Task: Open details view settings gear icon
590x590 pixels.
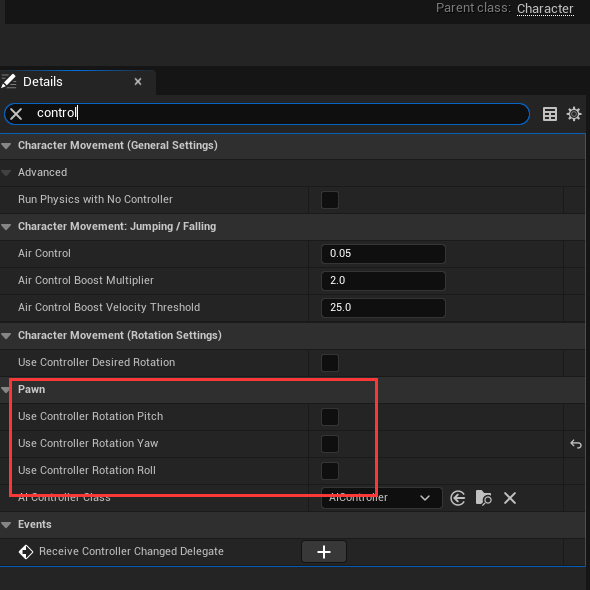Action: (x=574, y=114)
